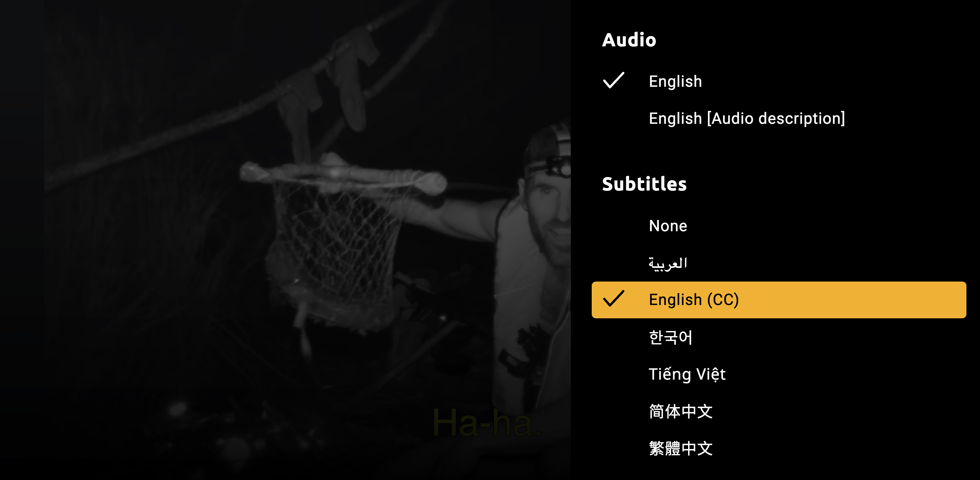This screenshot has height=480, width=980.
Task: Select Traditional Chinese (繁體中文) subtitles
Action: click(680, 448)
